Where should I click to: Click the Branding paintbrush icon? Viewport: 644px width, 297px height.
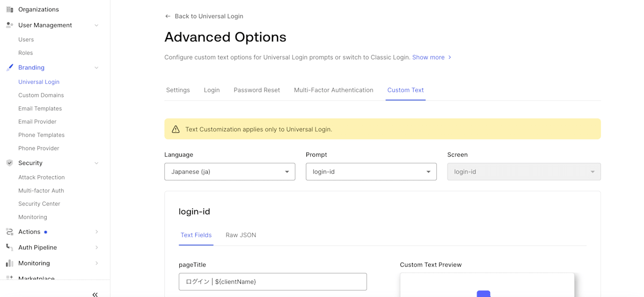tap(10, 68)
